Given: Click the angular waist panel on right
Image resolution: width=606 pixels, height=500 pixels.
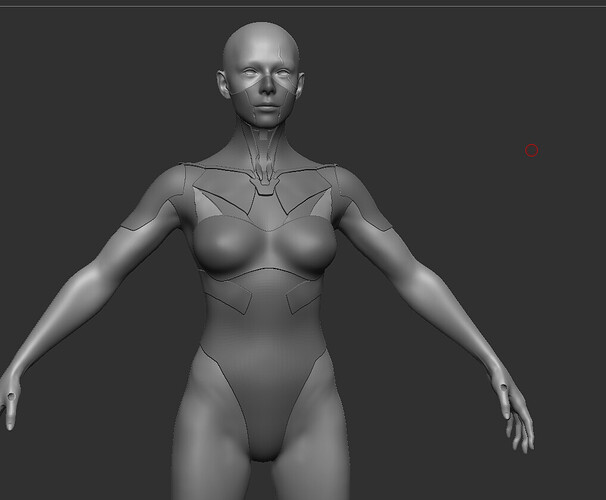Looking at the screenshot, I should (302, 297).
